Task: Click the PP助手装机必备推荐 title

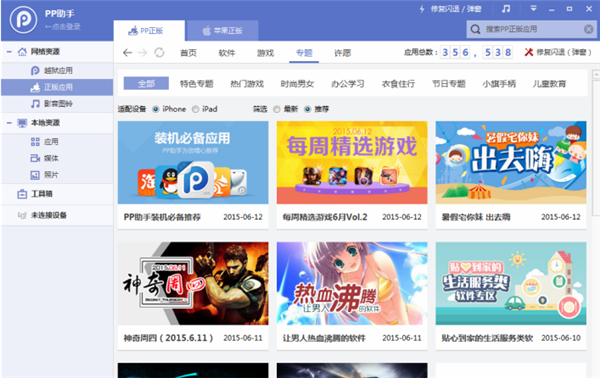Action: 162,217
